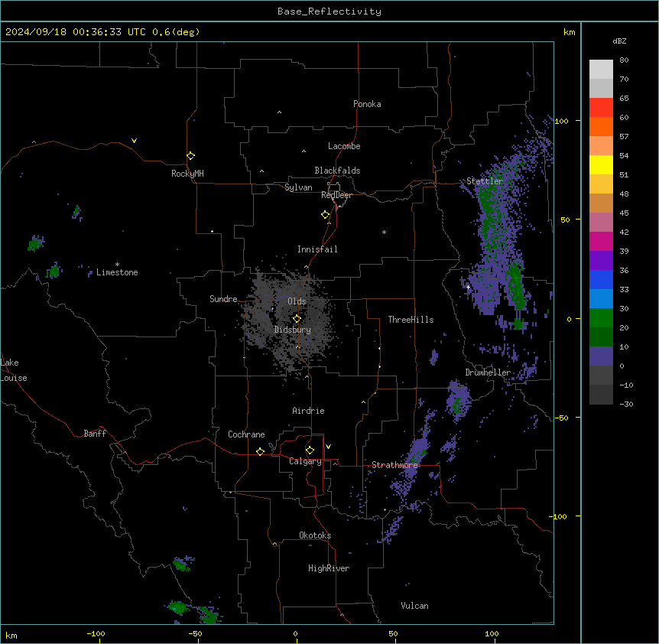Click the Didsbury town label
Screen dimensions: 659x644
293,330
